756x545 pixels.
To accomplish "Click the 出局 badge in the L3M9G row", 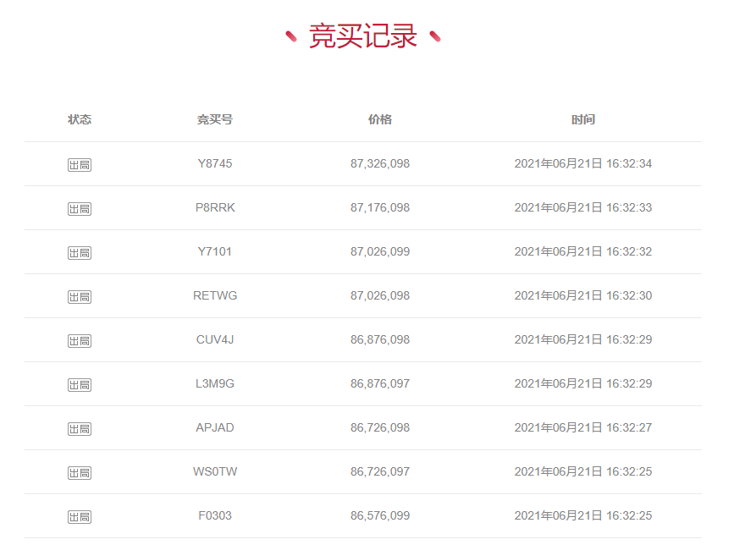I will (x=80, y=384).
